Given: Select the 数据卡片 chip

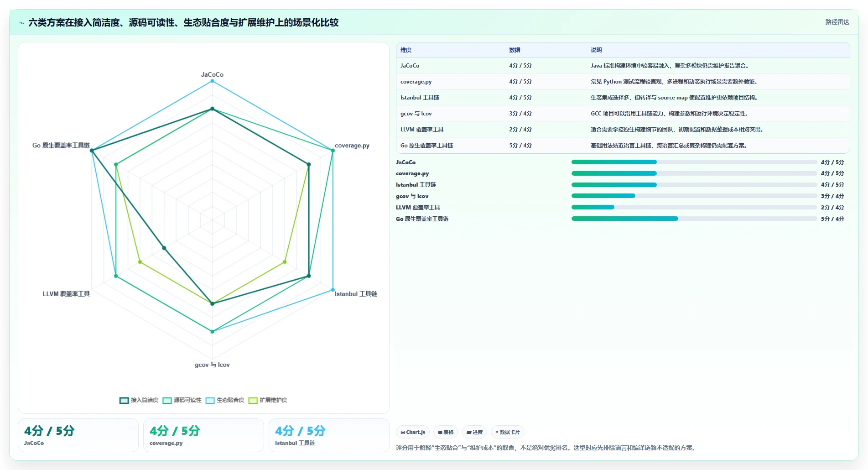Looking at the screenshot, I should tap(508, 432).
